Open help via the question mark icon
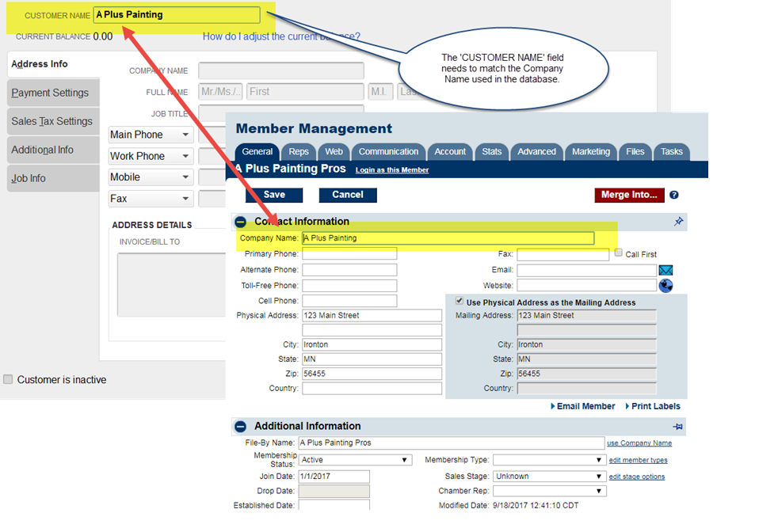The width and height of the screenshot is (778, 532). [x=673, y=196]
